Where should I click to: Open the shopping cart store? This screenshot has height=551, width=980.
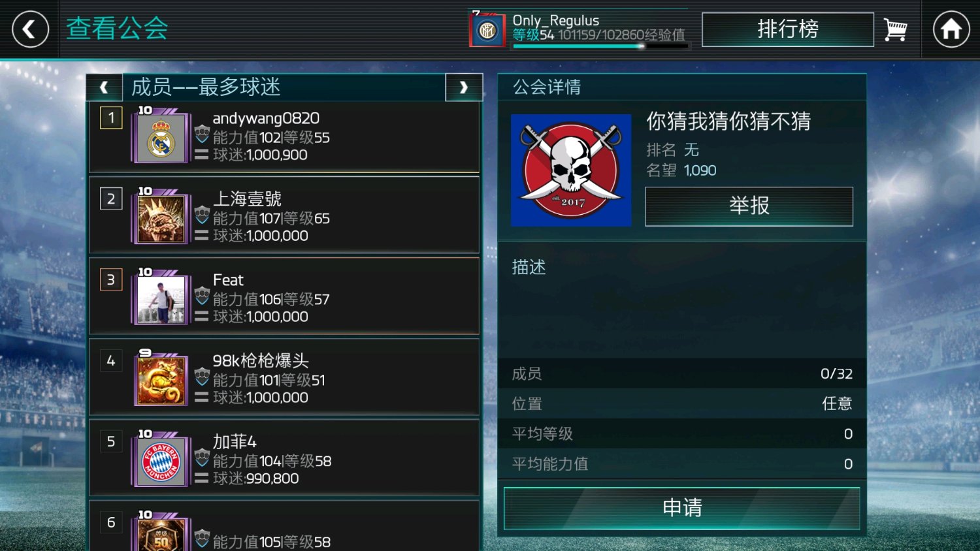coord(895,30)
